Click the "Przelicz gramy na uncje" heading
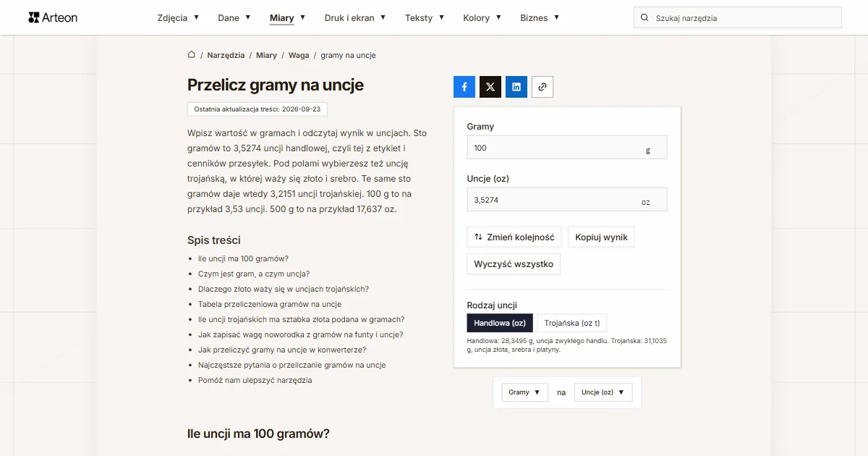This screenshot has width=868, height=456. pyautogui.click(x=276, y=85)
